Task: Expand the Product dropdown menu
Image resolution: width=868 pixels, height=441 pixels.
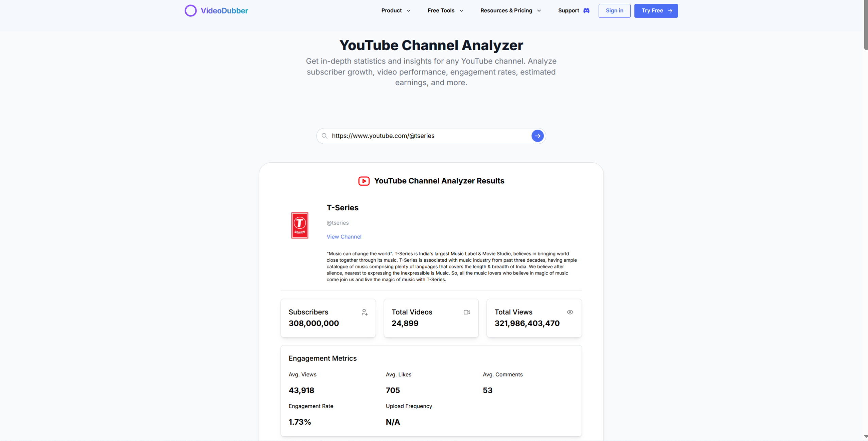Action: pyautogui.click(x=396, y=11)
